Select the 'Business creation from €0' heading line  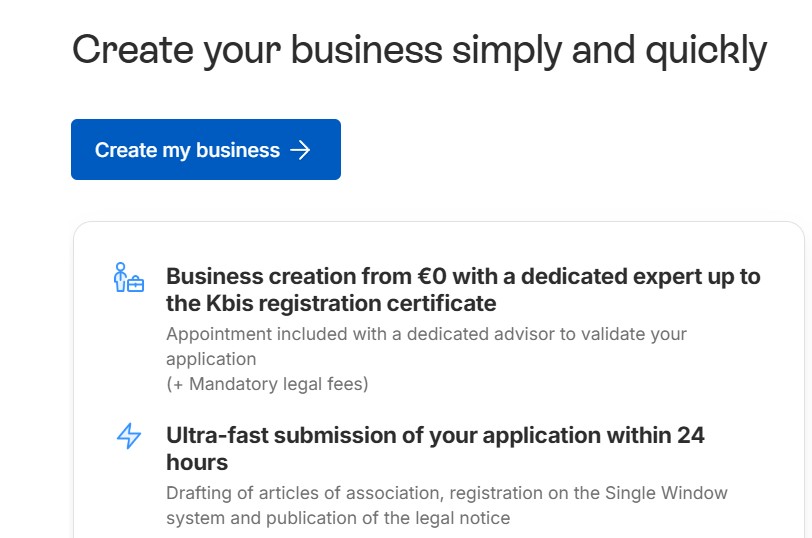[463, 276]
